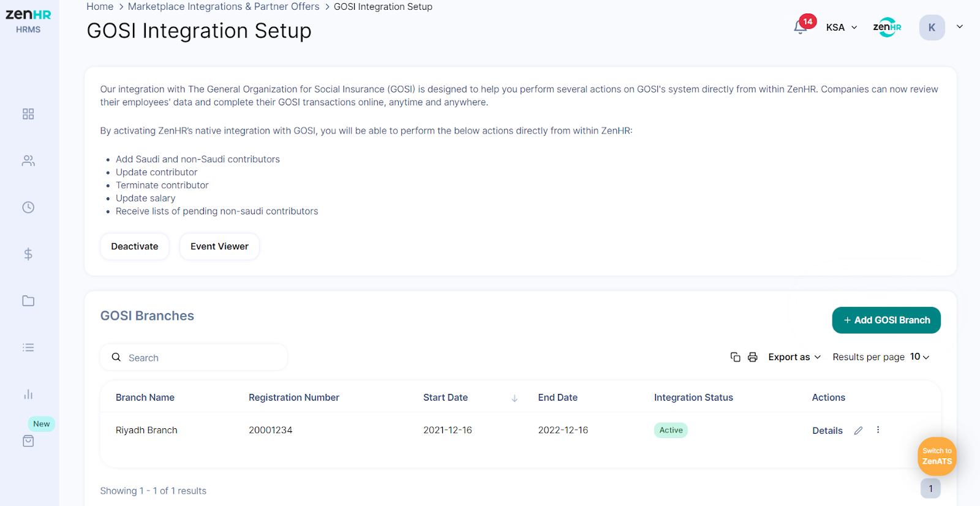Expand the user profile menu chevron
980x506 pixels.
(960, 27)
